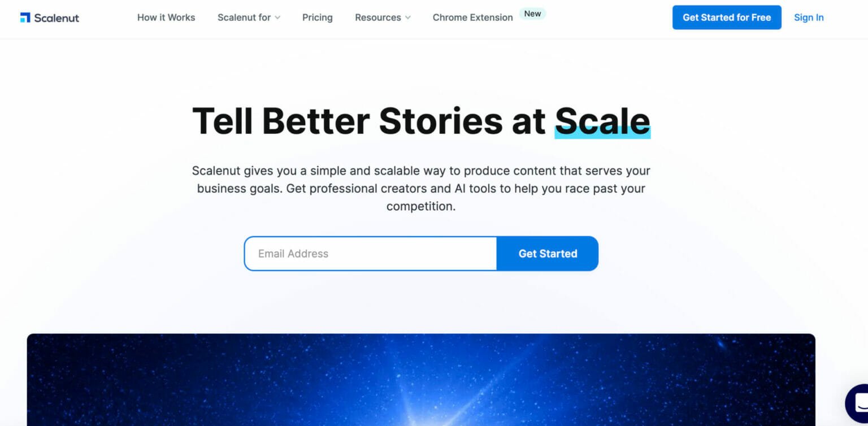This screenshot has width=868, height=426.
Task: Click the Sign In link
Action: coord(808,18)
